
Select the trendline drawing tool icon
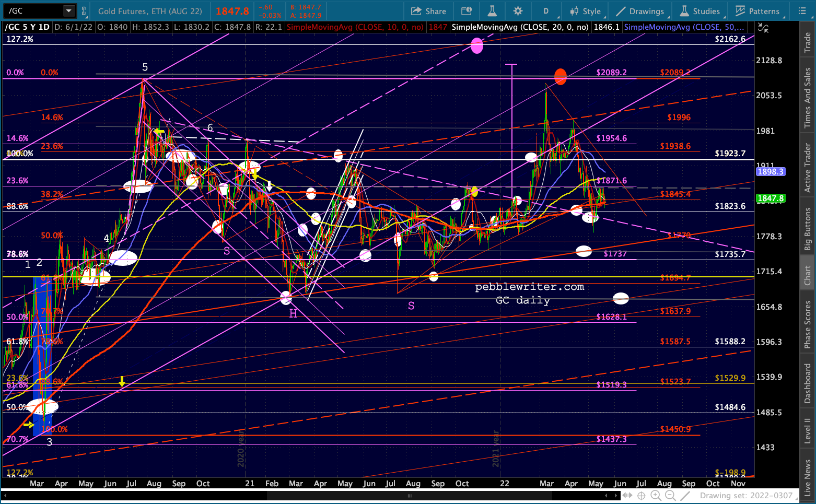click(685, 496)
